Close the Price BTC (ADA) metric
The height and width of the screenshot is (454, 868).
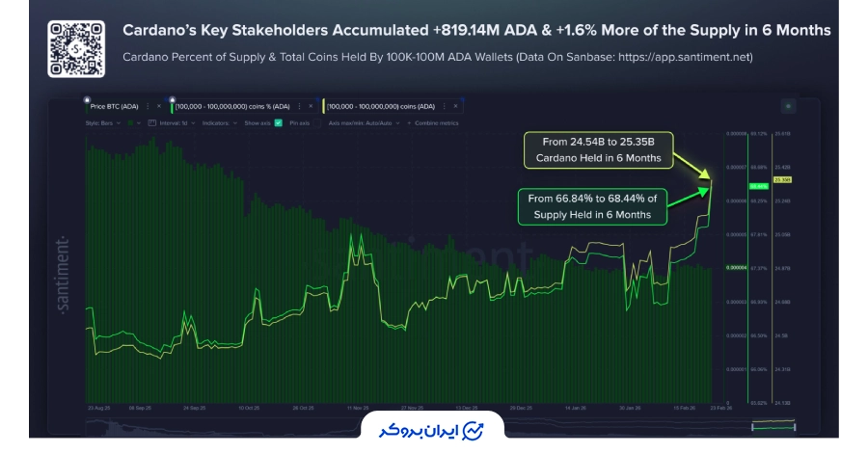click(x=159, y=106)
